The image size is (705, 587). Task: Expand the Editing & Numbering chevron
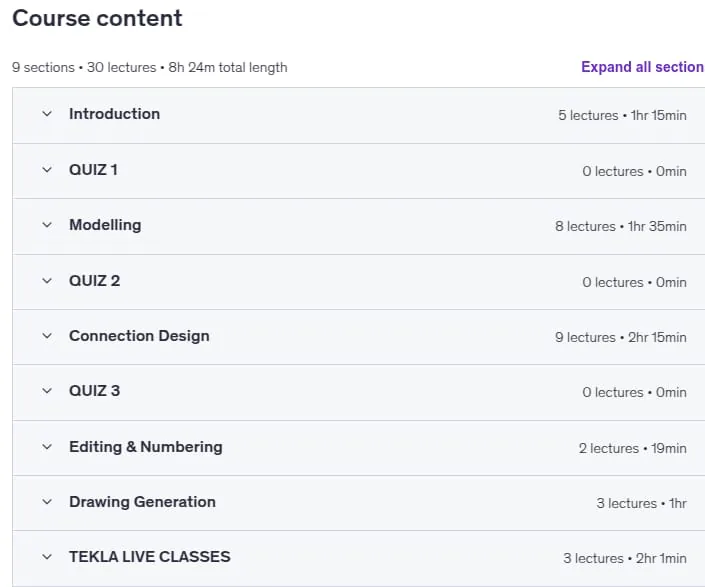(x=47, y=447)
